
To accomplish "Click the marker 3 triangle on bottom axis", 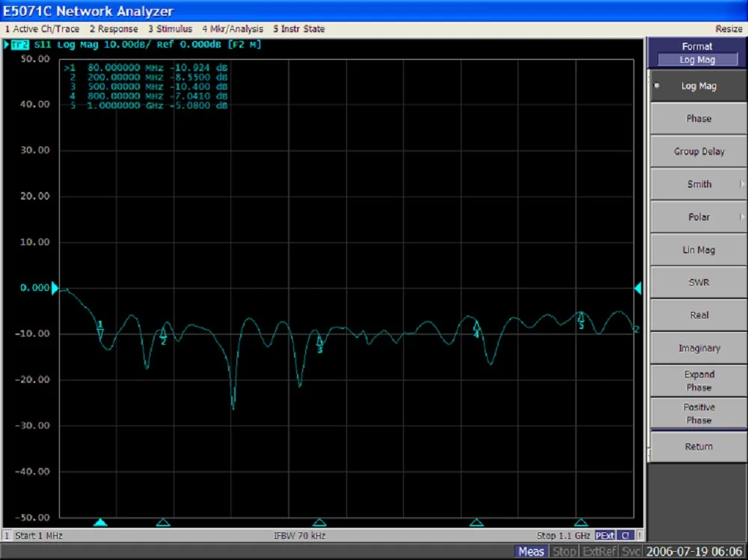I will [x=319, y=523].
